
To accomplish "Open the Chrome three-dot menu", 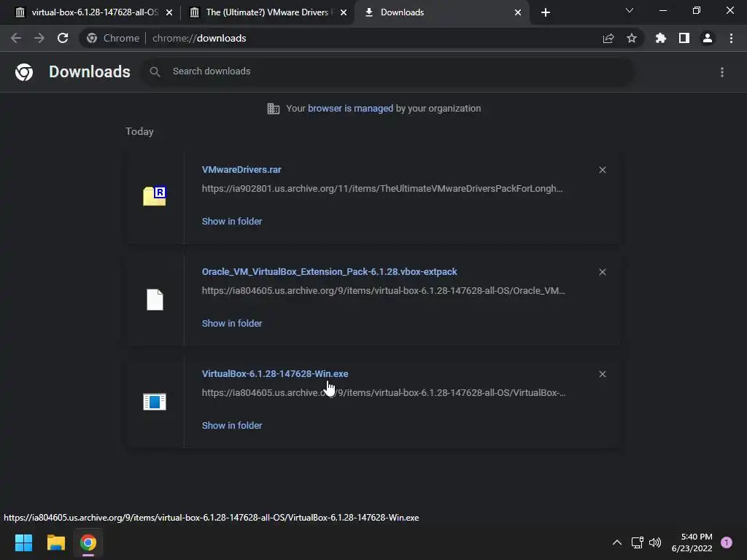I will tap(731, 38).
